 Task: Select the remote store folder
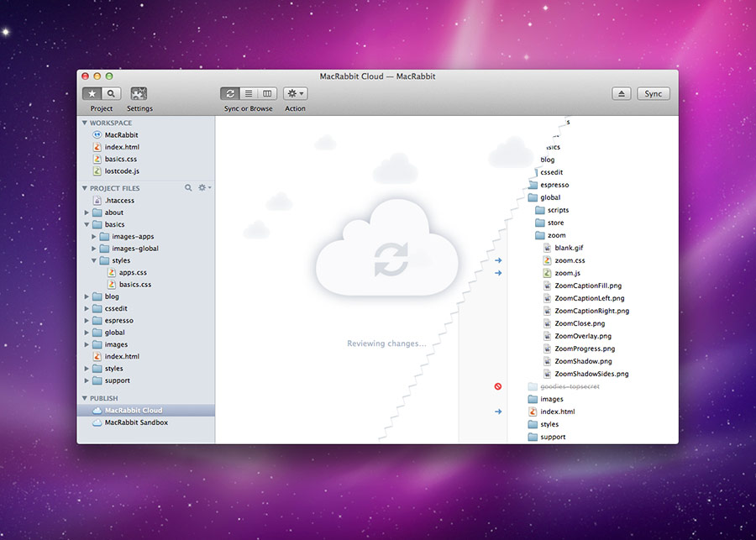pyautogui.click(x=549, y=223)
